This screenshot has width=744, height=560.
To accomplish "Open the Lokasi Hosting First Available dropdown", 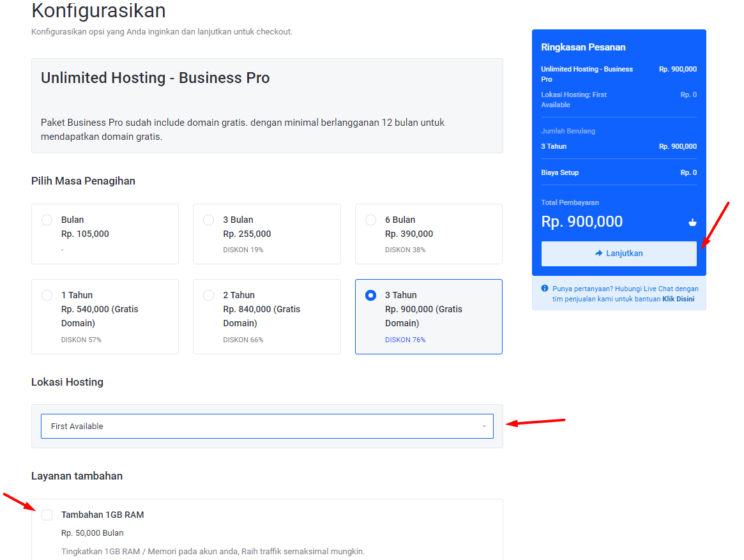I will (x=266, y=427).
